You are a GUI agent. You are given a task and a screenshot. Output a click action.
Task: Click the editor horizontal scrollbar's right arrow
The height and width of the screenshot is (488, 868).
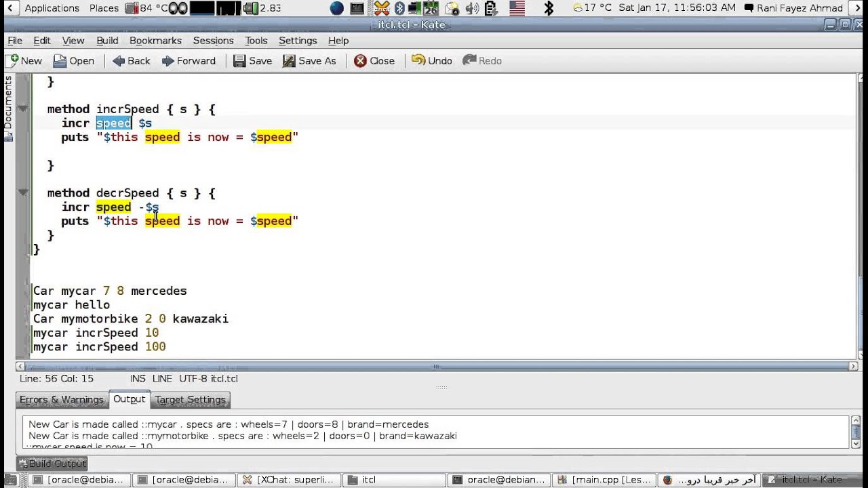pos(853,366)
